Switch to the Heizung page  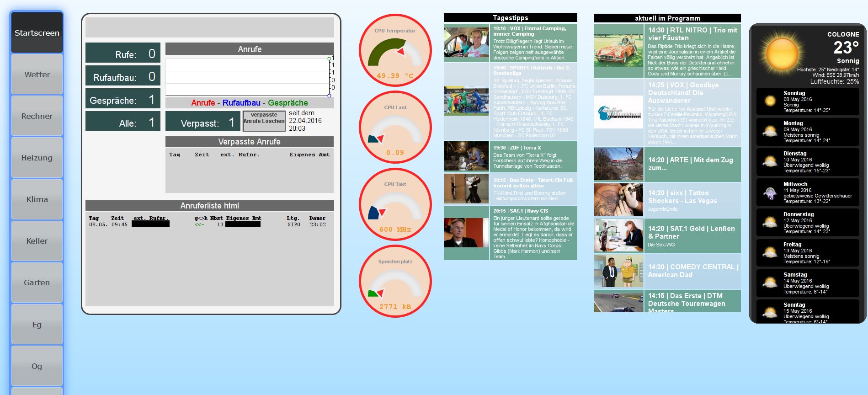(x=37, y=158)
